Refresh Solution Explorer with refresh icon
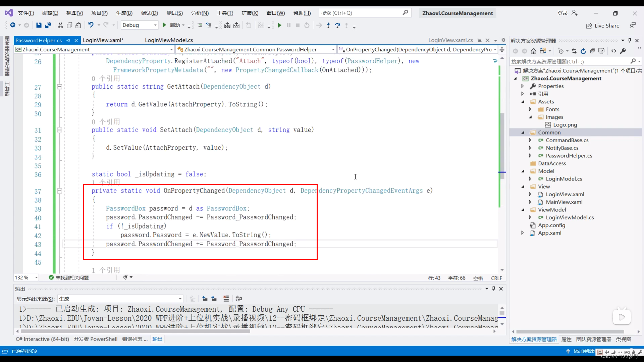 pos(583,51)
